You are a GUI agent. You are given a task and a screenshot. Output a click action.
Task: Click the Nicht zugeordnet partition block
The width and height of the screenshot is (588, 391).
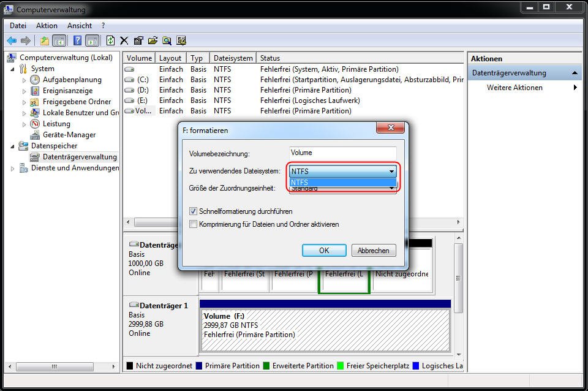tap(403, 270)
